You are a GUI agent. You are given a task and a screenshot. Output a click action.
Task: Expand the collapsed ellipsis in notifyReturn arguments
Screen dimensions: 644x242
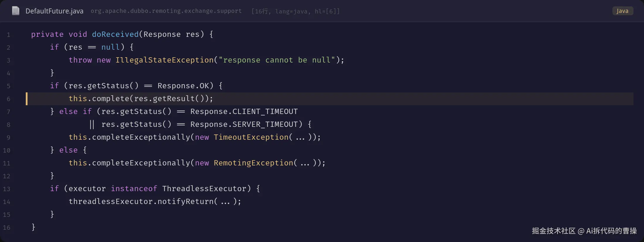(x=225, y=202)
